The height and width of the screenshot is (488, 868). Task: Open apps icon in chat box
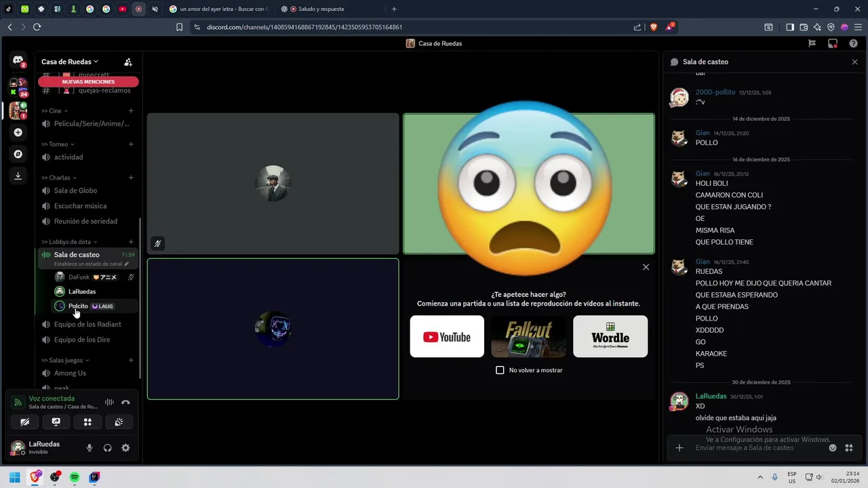coord(848,447)
